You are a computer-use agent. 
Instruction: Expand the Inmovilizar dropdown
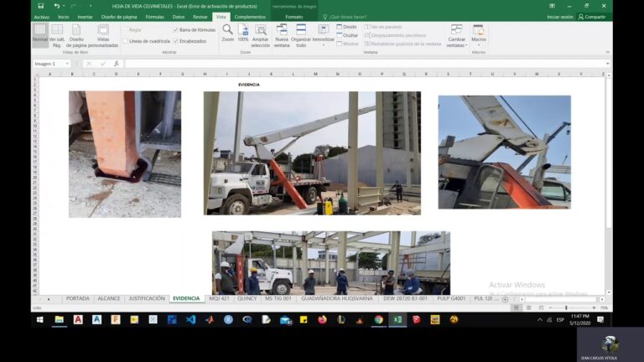click(324, 34)
